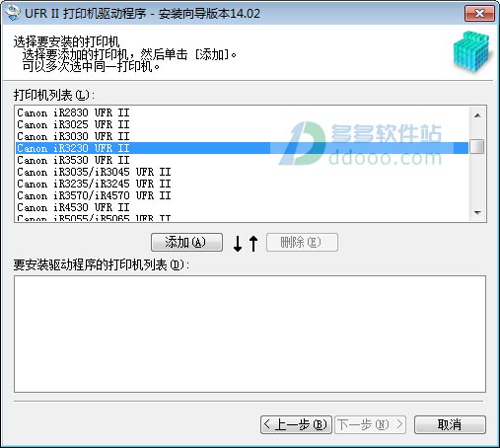This screenshot has width=500, height=448.
Task: Click the printer list scrollbar thumb
Action: [x=477, y=146]
